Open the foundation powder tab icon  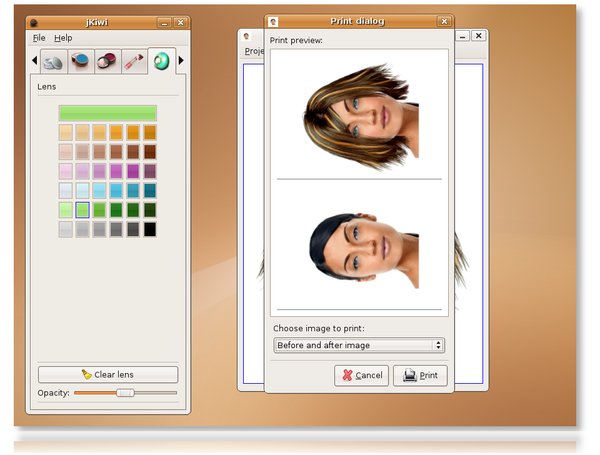click(53, 62)
